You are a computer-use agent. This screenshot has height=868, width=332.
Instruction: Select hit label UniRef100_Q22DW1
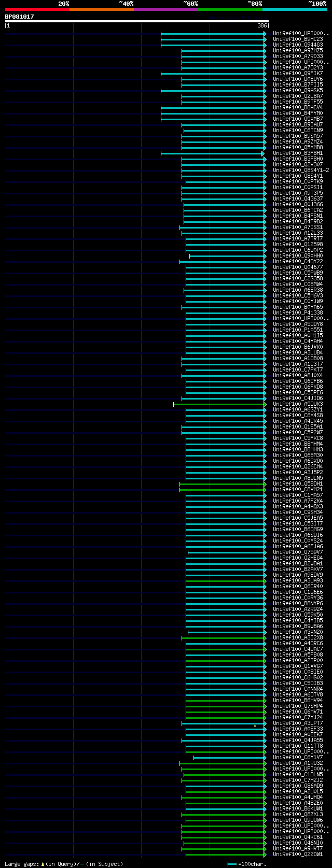(x=298, y=854)
